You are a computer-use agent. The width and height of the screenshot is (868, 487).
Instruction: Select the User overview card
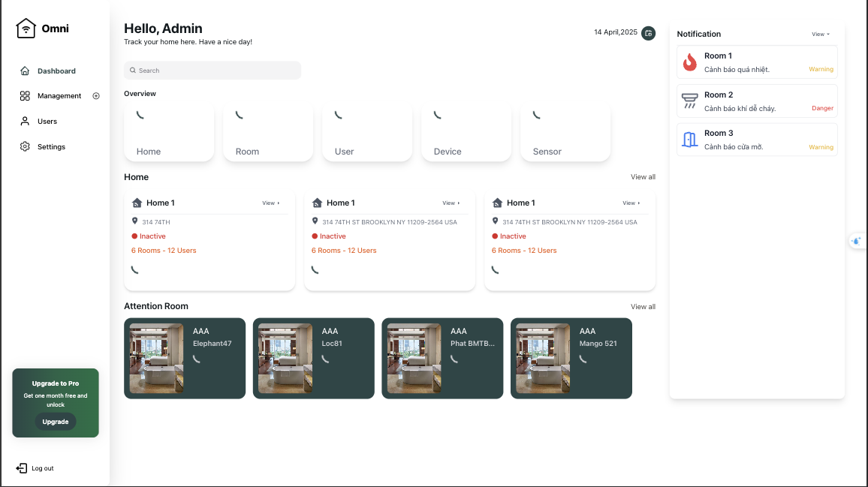tap(367, 132)
